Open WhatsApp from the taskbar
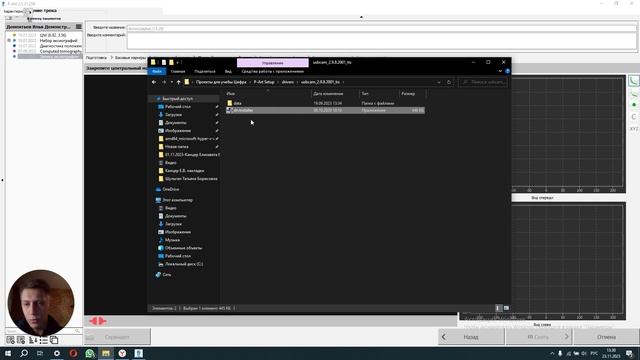The width and height of the screenshot is (640, 360). coord(89,353)
